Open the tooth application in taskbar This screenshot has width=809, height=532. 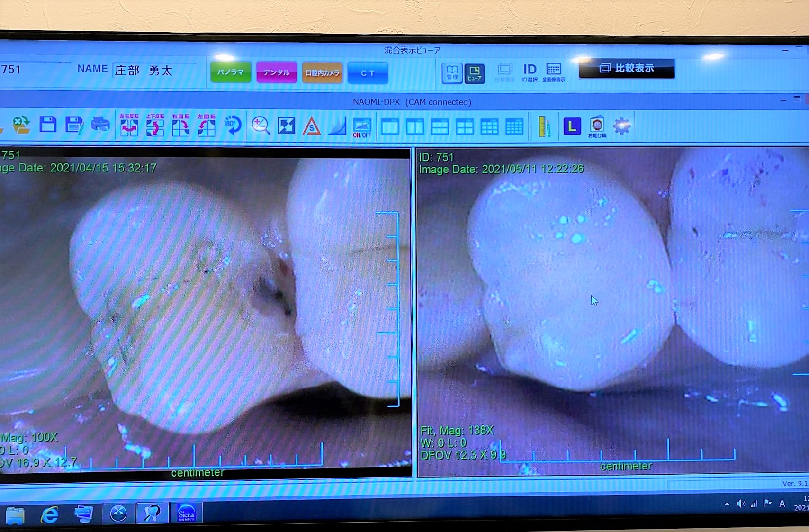click(x=153, y=514)
